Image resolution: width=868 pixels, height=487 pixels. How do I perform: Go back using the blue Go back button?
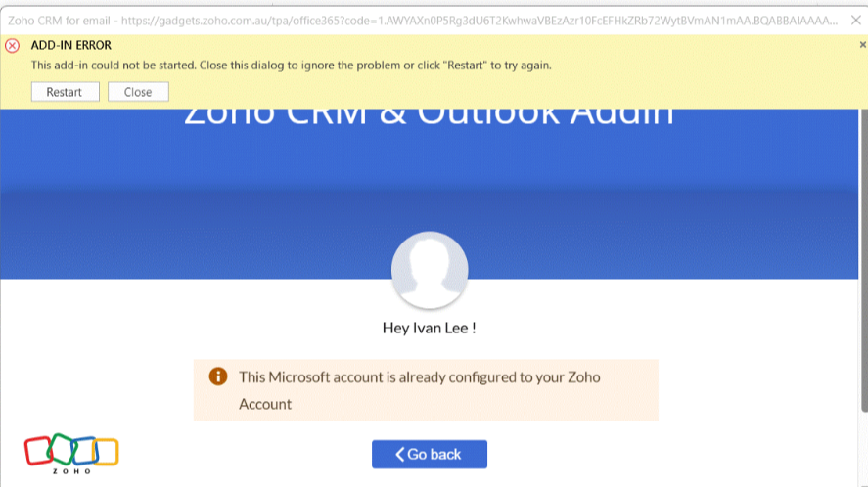coord(430,454)
